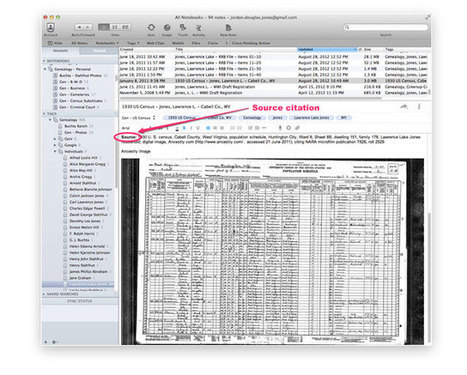This screenshot has width=467, height=375.
Task: Click the Share arrow icon in note header
Action: 404,107
